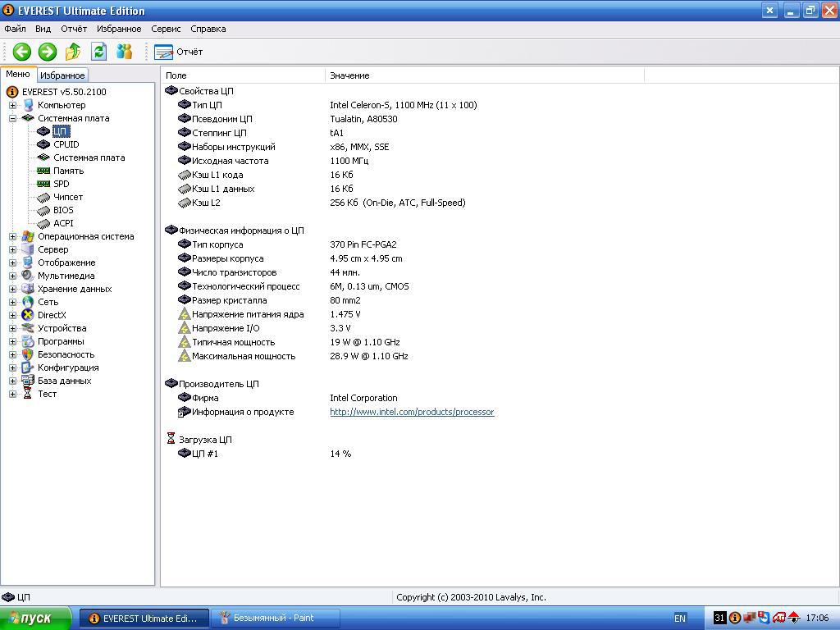Click the Компьютер computer icon
Image resolution: width=840 pixels, height=630 pixels.
[x=28, y=105]
